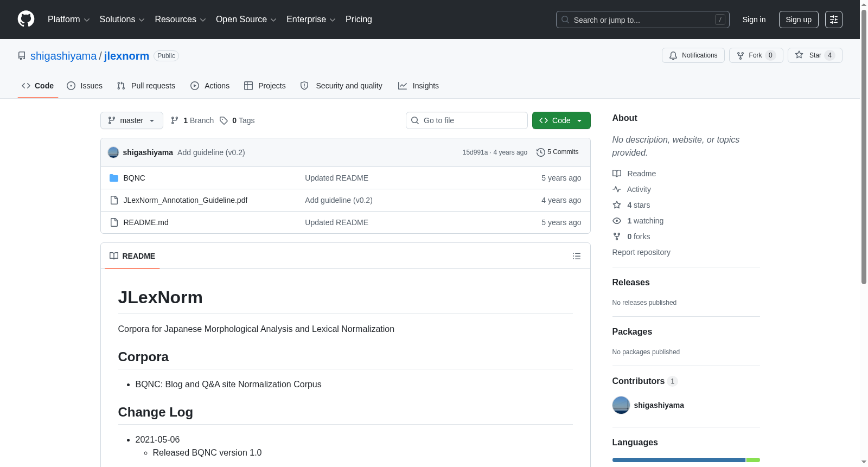
Task: Expand the Platform menu
Action: point(68,20)
